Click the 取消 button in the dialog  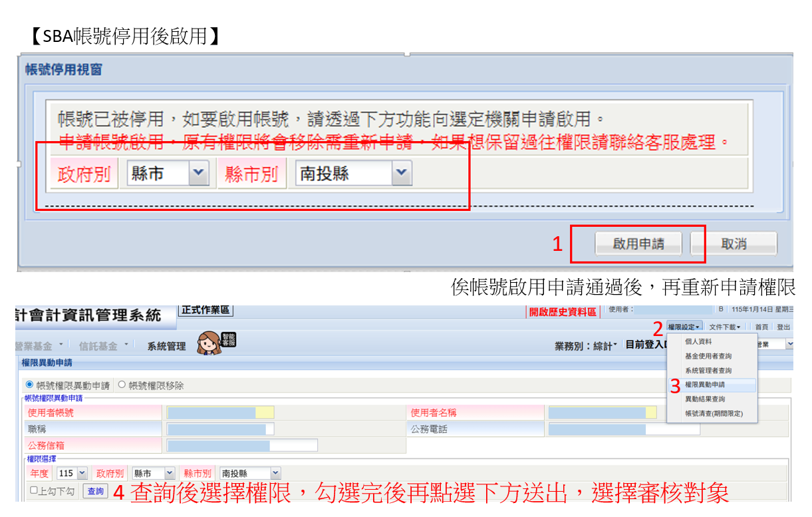click(734, 244)
